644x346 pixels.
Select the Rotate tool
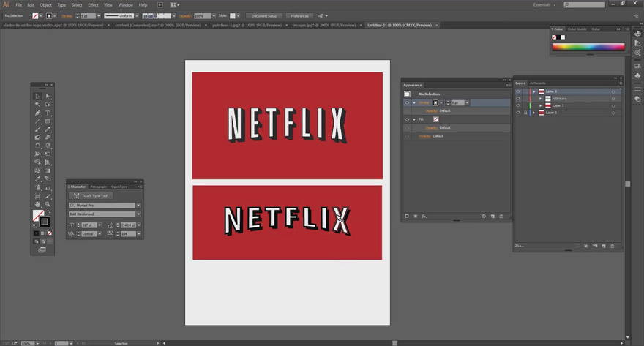tap(37, 146)
